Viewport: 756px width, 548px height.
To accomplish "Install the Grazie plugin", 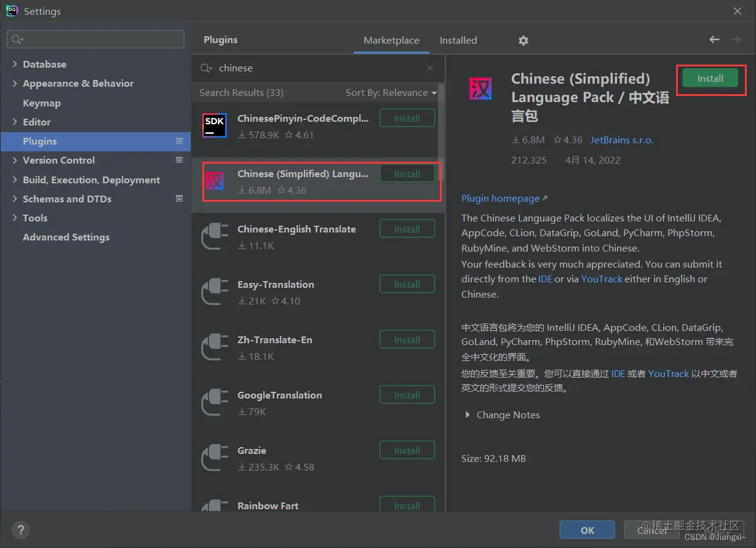I will pos(407,450).
